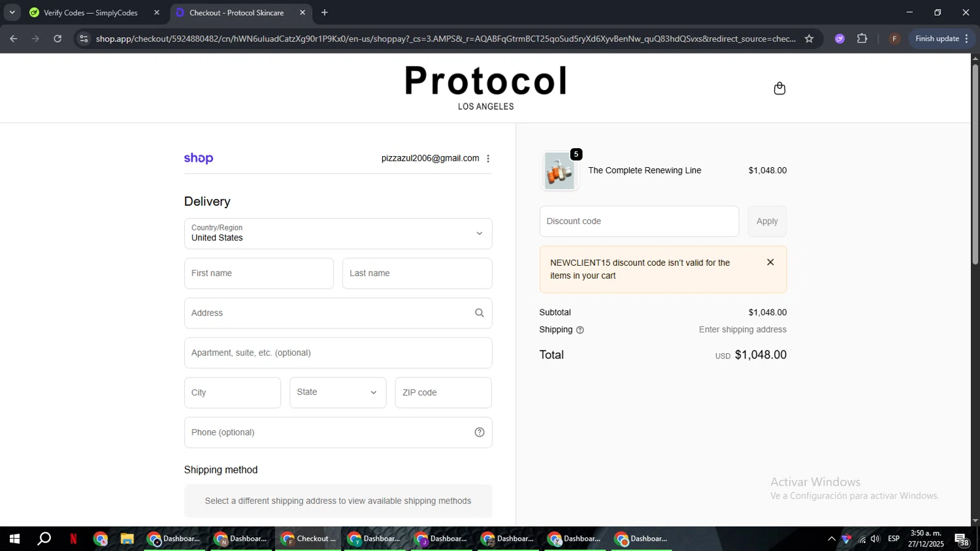Click Finish update button
The width and height of the screenshot is (980, 551).
(x=941, y=39)
